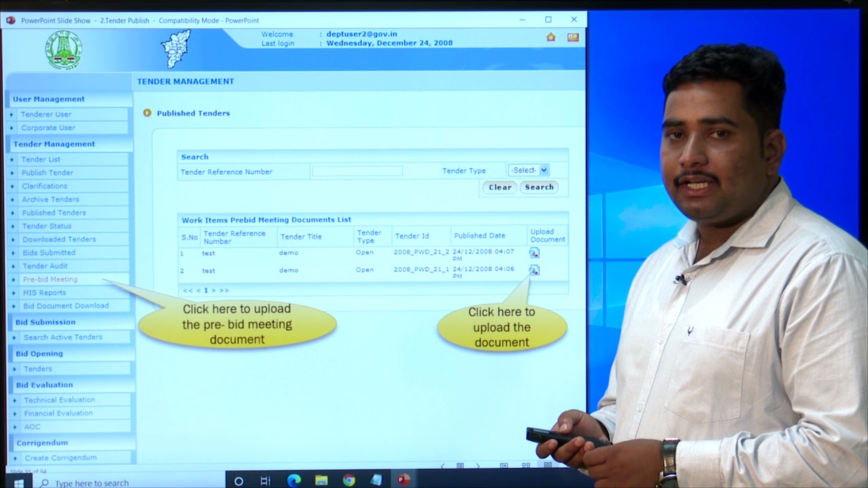Screen dimensions: 868x488
Task: Click the logout icon beside the home icon
Action: pyautogui.click(x=573, y=37)
